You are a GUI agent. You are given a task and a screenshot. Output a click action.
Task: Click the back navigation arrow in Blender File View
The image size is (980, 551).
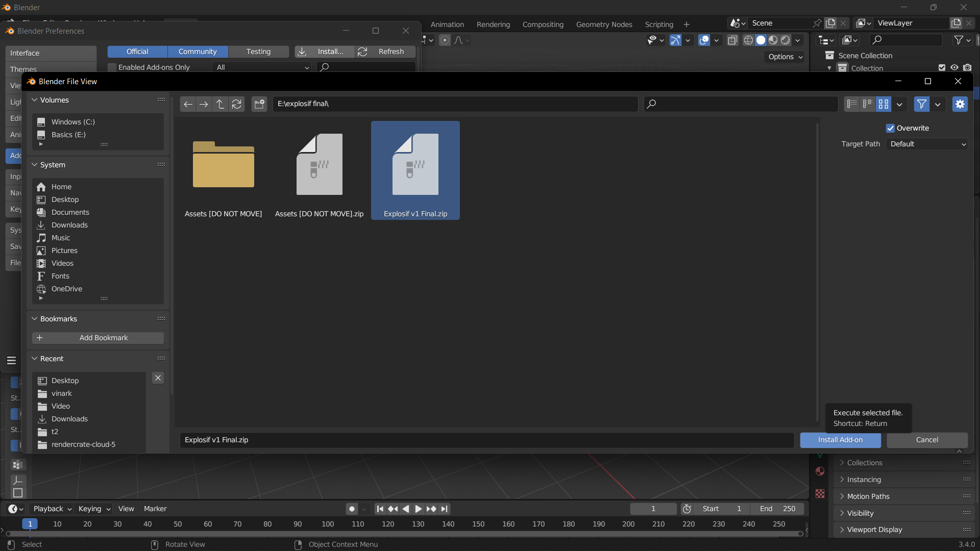pyautogui.click(x=187, y=104)
